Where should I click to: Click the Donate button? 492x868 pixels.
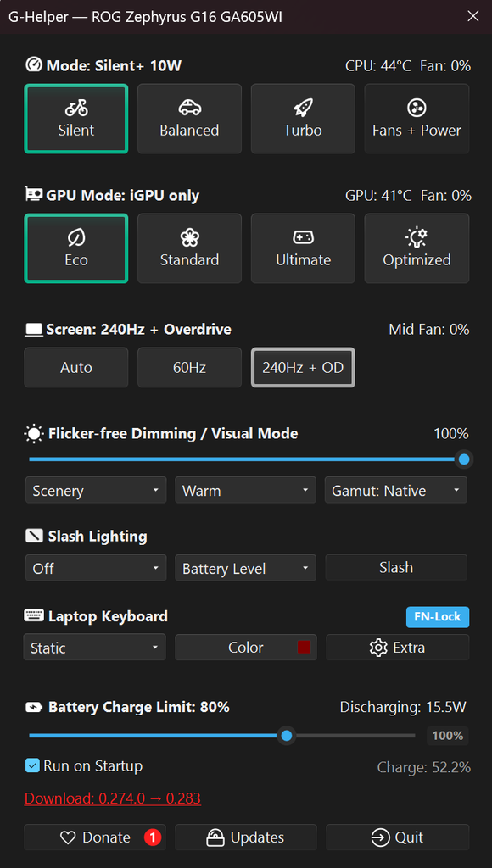[95, 837]
